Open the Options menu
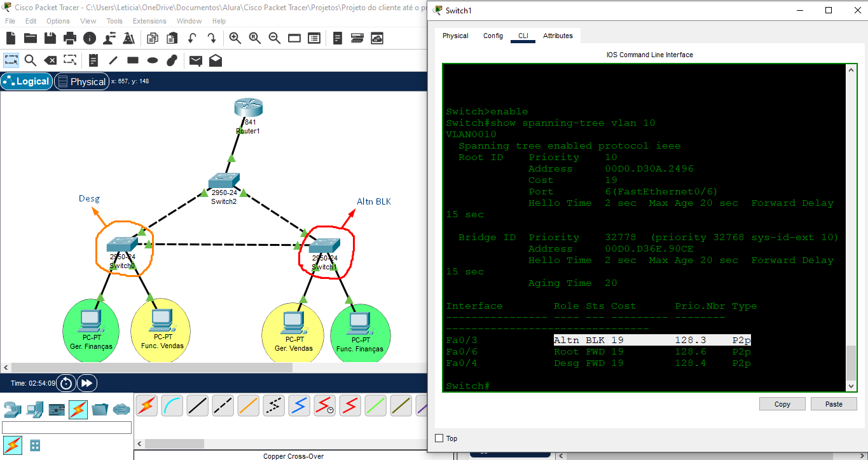The width and height of the screenshot is (868, 460). tap(58, 21)
